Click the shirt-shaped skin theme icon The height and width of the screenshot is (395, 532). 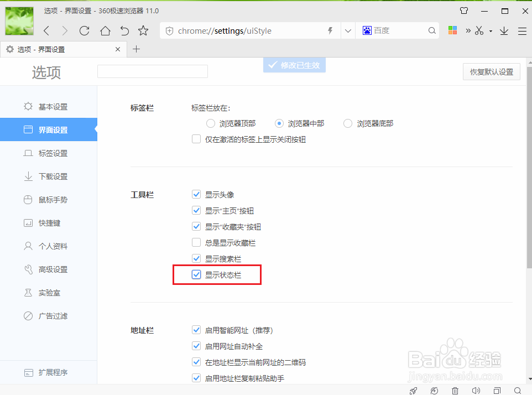click(464, 11)
